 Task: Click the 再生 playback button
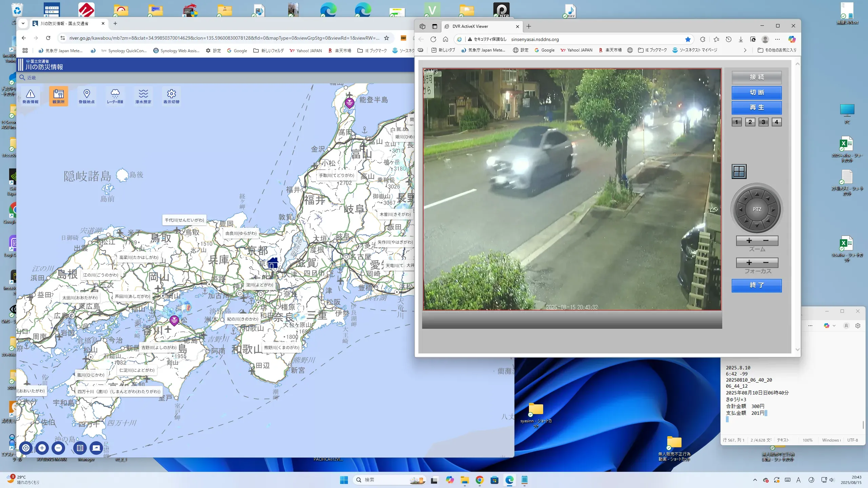pos(756,107)
